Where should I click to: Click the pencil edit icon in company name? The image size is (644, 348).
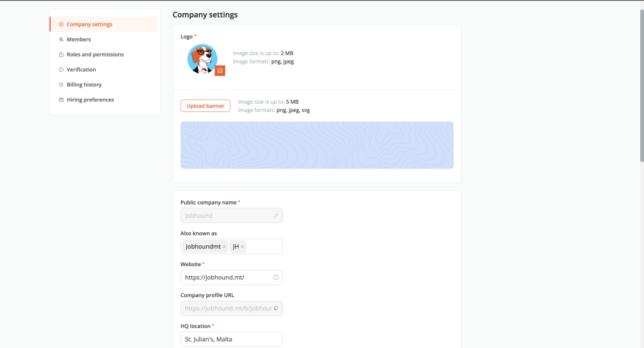click(x=275, y=216)
